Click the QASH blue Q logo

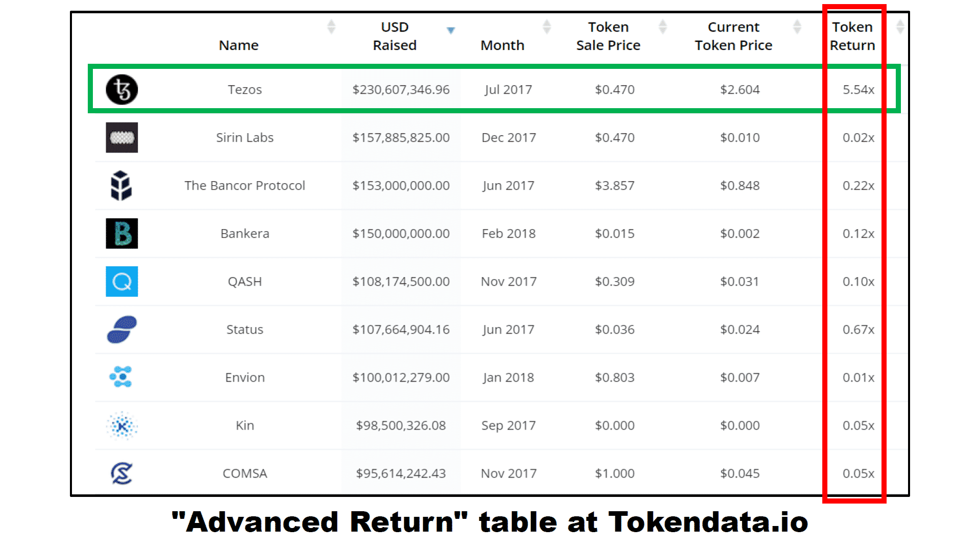click(x=121, y=281)
